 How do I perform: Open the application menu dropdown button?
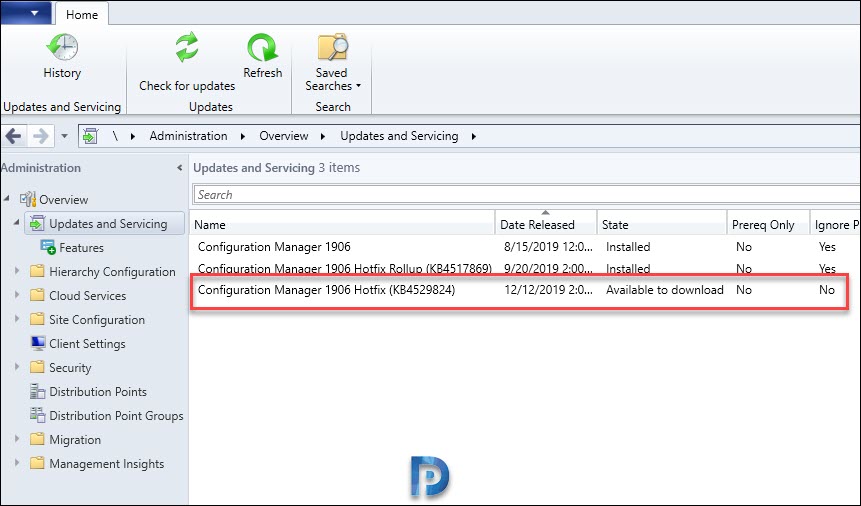pyautogui.click(x=26, y=13)
